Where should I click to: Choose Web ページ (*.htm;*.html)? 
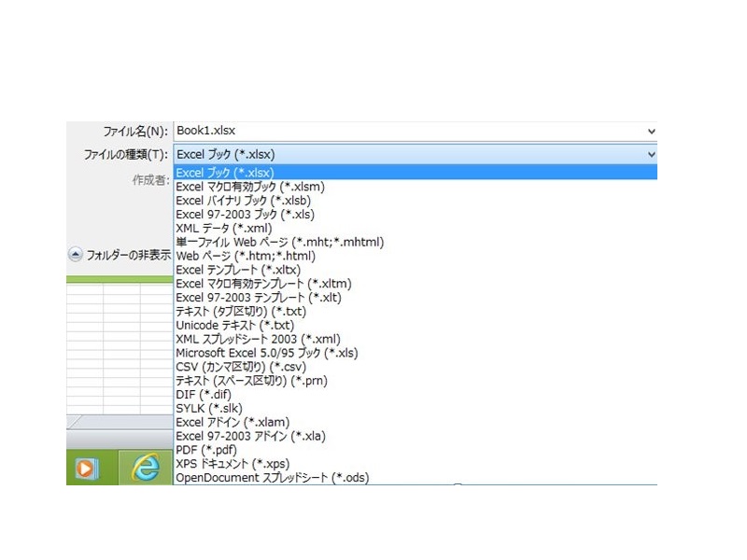246,256
